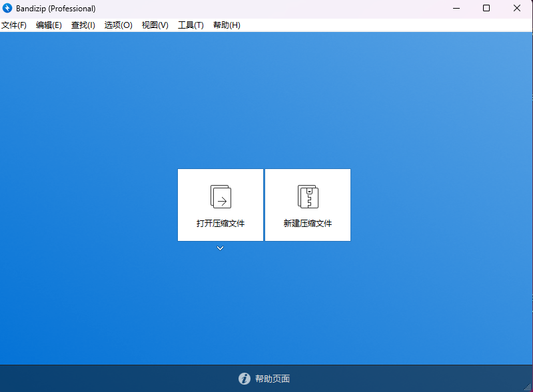Click the Bandizip logo in the title bar

(9, 8)
